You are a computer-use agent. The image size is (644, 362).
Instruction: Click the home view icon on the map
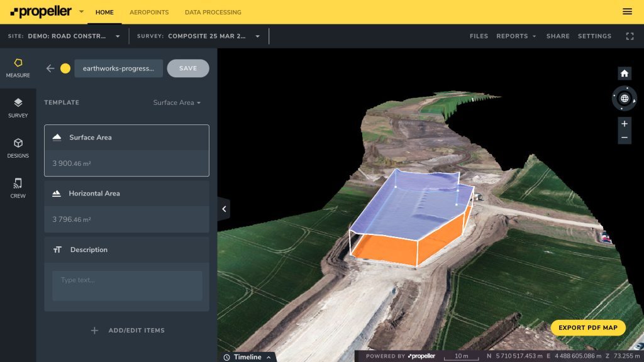click(x=625, y=74)
